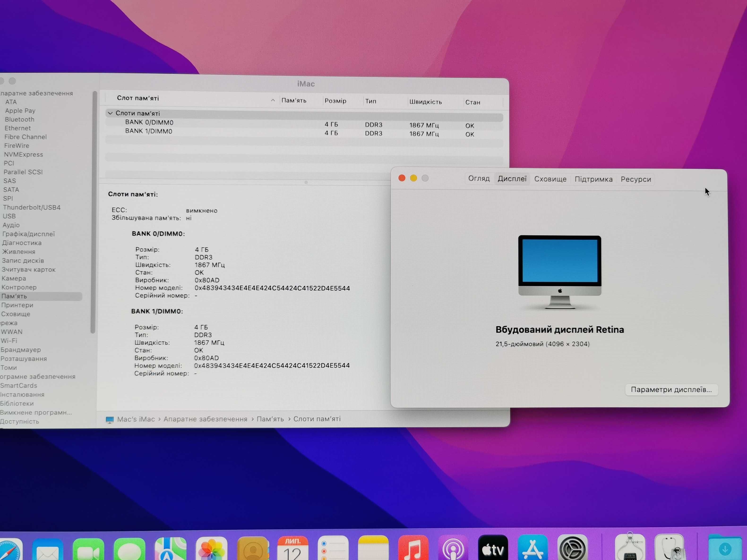Viewport: 747px width, 560px height.
Task: Select FireWire in sidebar
Action: click(x=17, y=146)
